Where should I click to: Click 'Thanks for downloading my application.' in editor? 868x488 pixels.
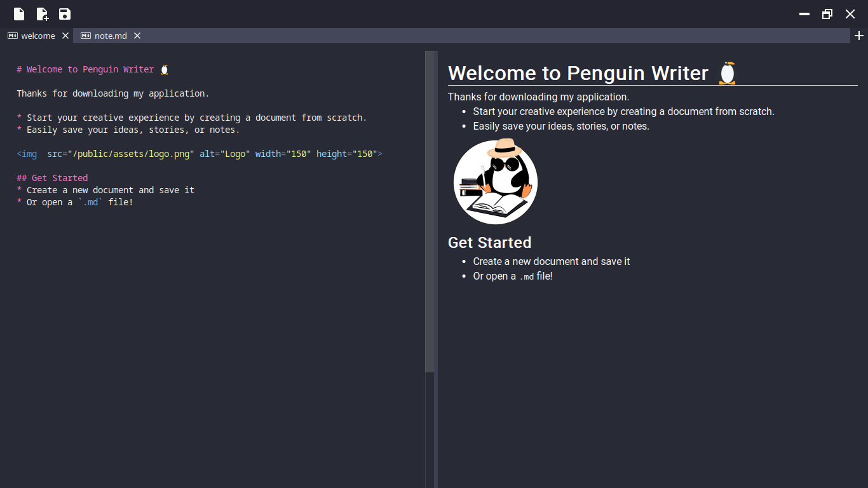point(113,93)
